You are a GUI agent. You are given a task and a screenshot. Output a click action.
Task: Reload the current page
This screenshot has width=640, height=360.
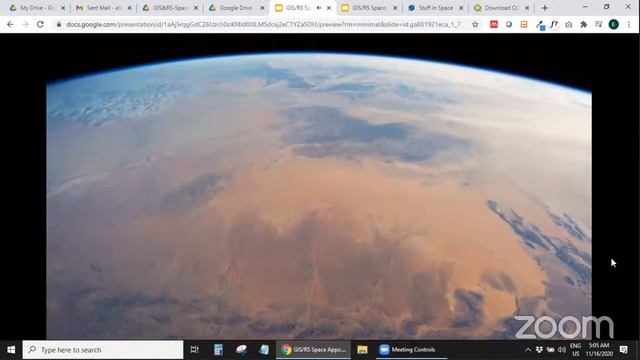pos(40,24)
